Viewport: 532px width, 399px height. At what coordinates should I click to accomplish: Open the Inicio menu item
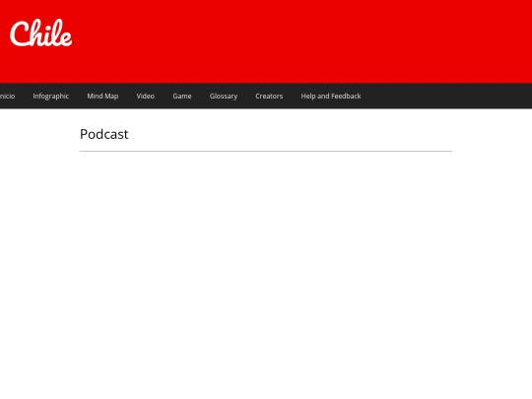(7, 96)
